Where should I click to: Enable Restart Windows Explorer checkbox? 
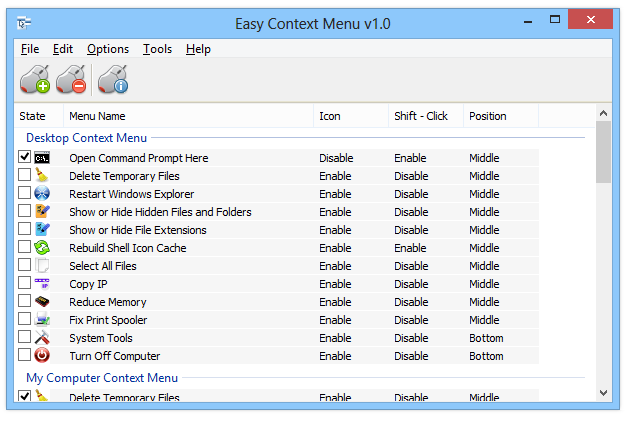pyautogui.click(x=24, y=192)
